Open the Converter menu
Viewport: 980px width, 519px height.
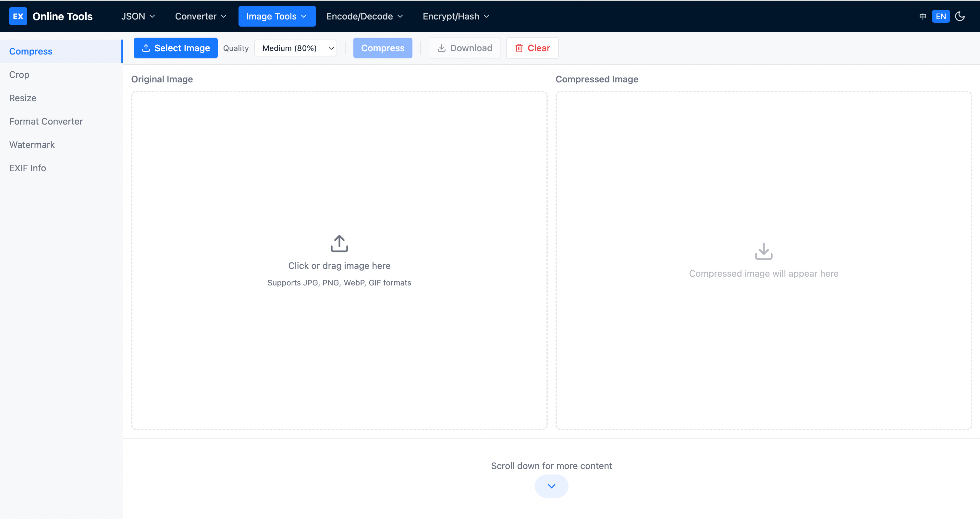click(x=200, y=16)
